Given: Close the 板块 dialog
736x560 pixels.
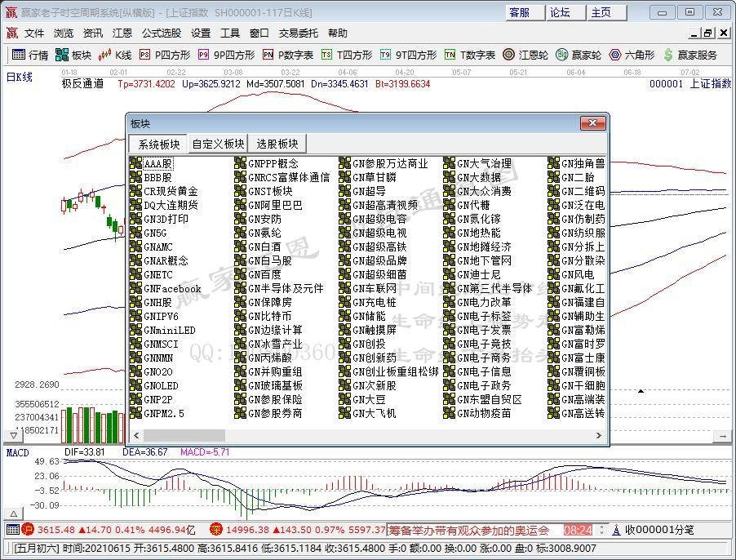Looking at the screenshot, I should 592,123.
